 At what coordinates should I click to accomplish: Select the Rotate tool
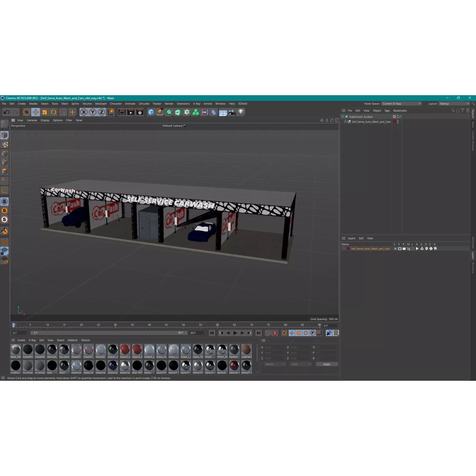[53, 112]
